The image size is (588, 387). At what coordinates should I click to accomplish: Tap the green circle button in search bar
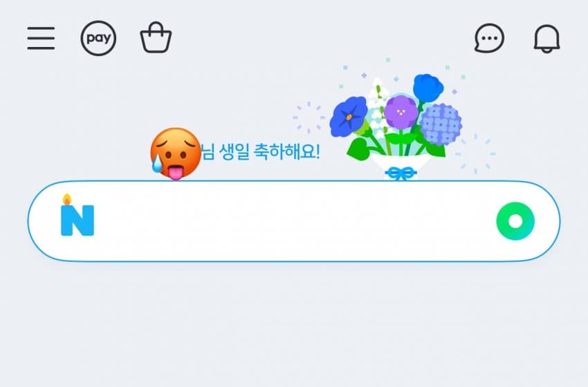515,221
